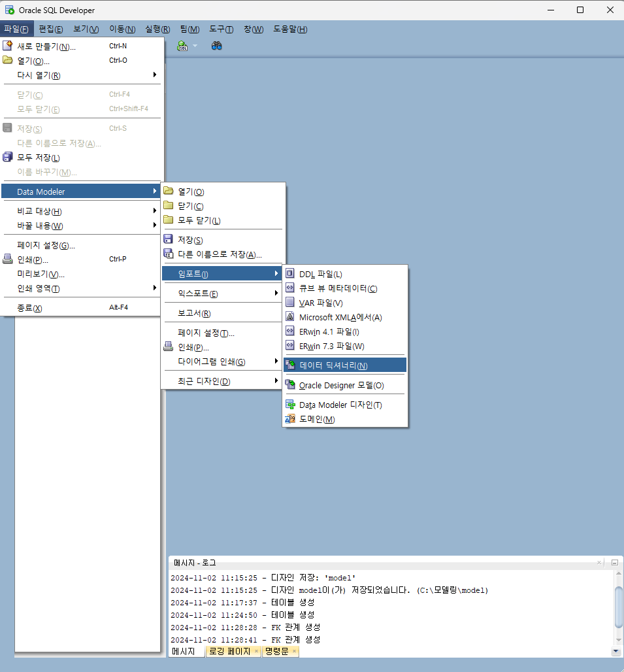Click the 열기 folder icon in File menu
The width and height of the screenshot is (624, 672).
8,60
